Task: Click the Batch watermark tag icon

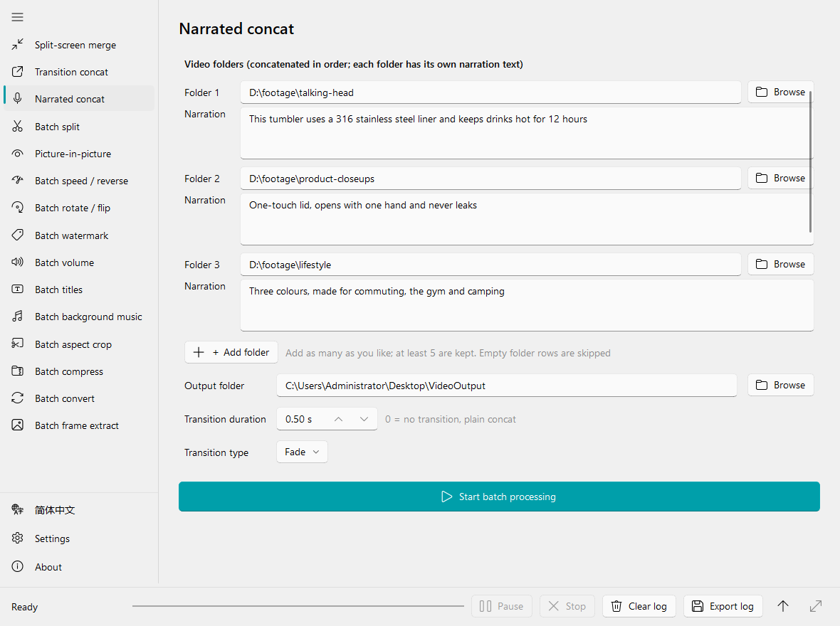Action: 17,235
